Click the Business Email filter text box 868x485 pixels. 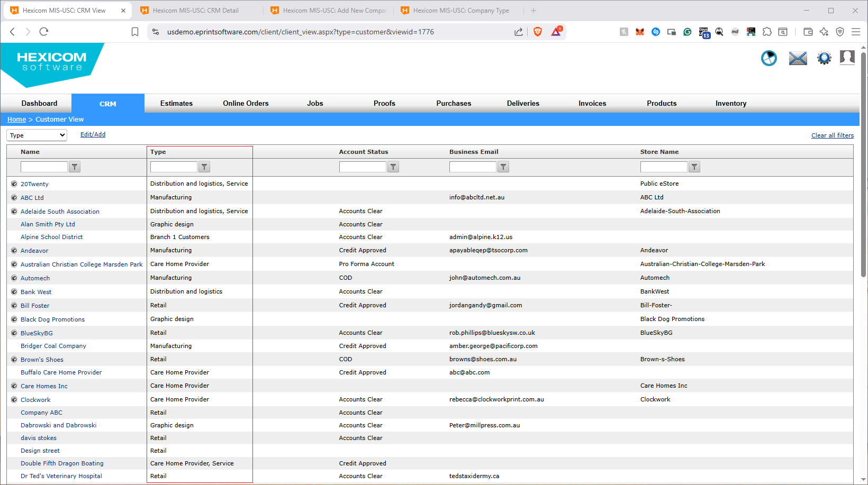tap(473, 167)
